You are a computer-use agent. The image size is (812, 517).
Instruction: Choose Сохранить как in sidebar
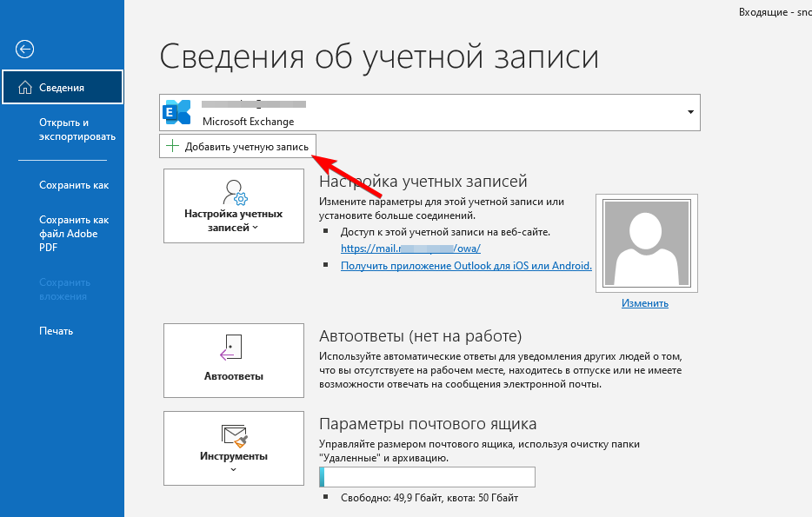[74, 185]
